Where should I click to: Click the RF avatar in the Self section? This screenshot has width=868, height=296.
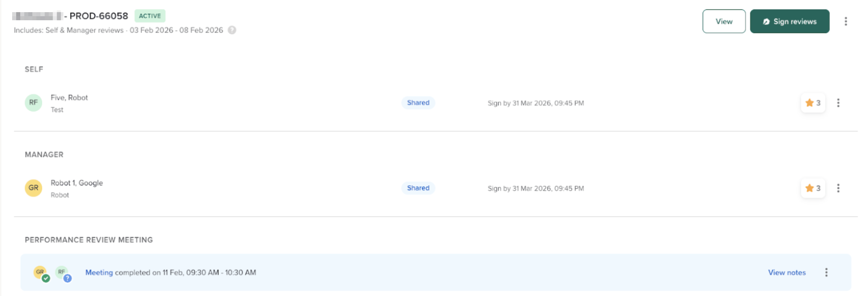[33, 103]
